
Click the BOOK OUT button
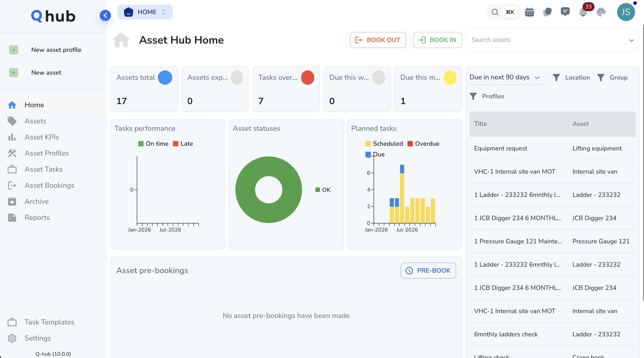(x=378, y=40)
